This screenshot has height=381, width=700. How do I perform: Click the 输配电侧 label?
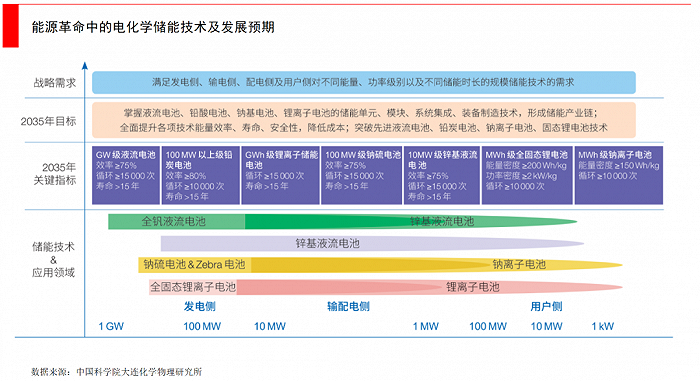(x=348, y=306)
